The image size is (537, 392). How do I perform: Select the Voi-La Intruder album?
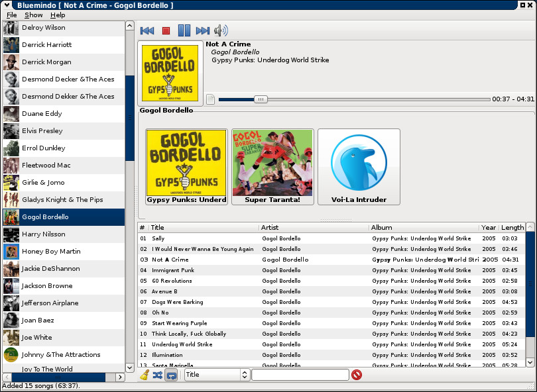point(359,167)
